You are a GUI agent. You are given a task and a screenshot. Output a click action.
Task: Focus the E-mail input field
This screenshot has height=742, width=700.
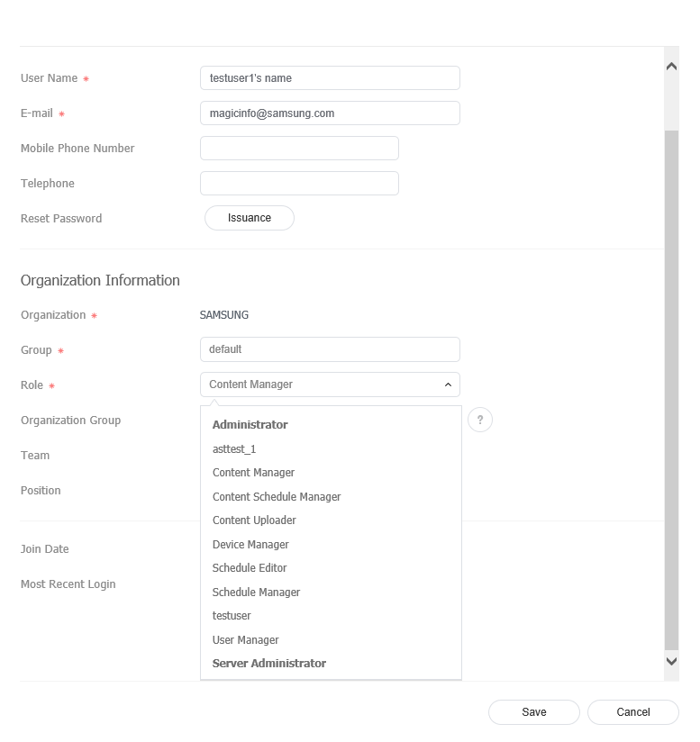pos(330,113)
